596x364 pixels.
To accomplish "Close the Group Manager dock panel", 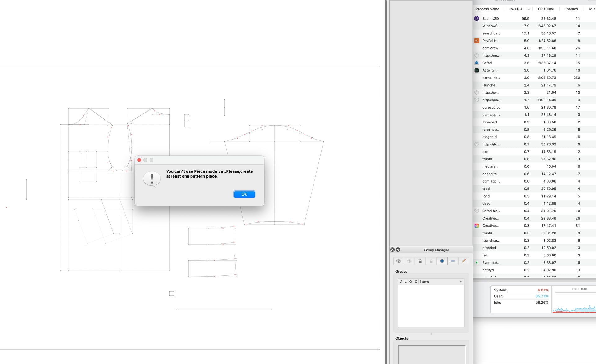I will 392,250.
